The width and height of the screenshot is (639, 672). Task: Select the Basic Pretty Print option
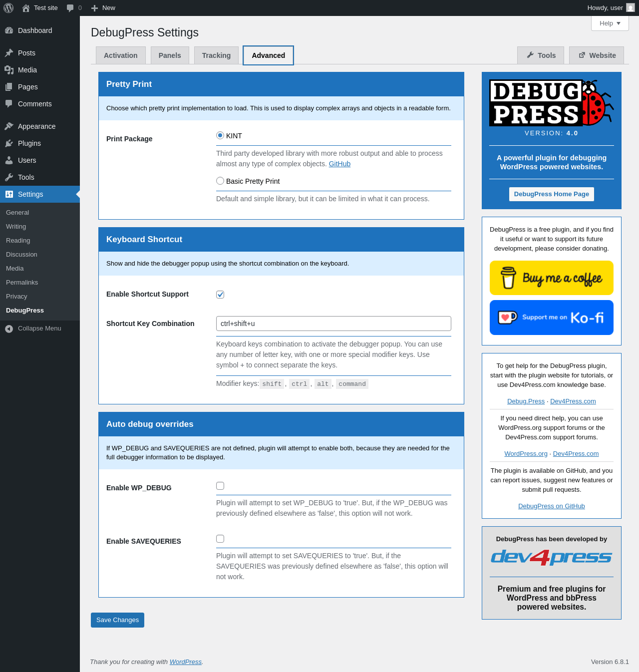(220, 181)
